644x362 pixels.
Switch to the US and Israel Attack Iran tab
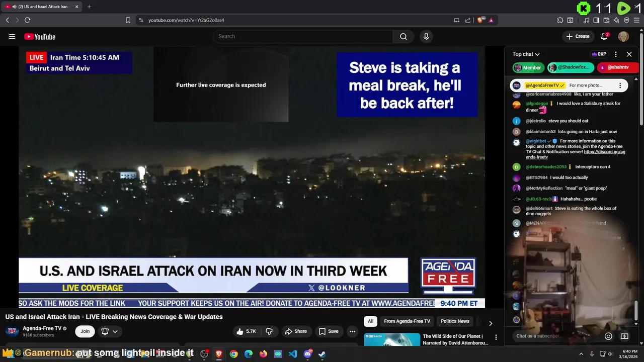click(42, 7)
